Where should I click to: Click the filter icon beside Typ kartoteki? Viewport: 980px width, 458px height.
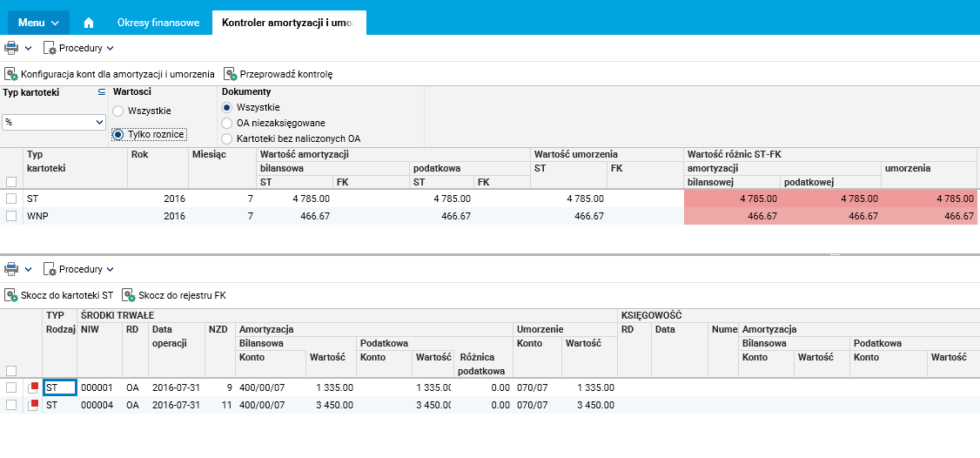point(101,91)
